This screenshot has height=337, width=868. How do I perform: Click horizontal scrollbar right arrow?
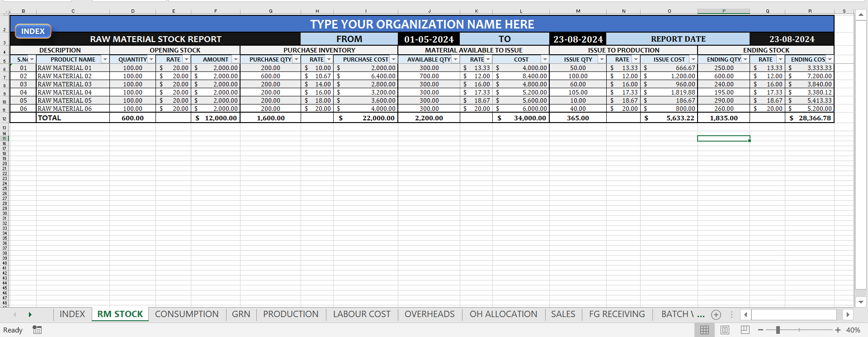848,314
